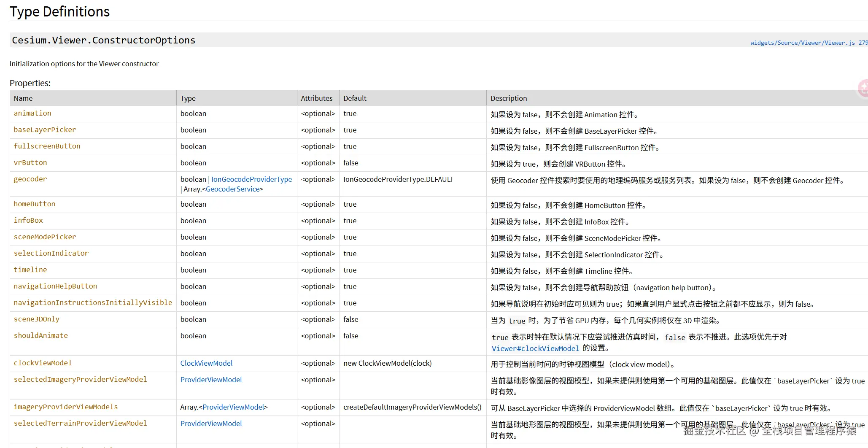Image resolution: width=868 pixels, height=448 pixels.
Task: Click the geocoder property name
Action: tap(30, 179)
